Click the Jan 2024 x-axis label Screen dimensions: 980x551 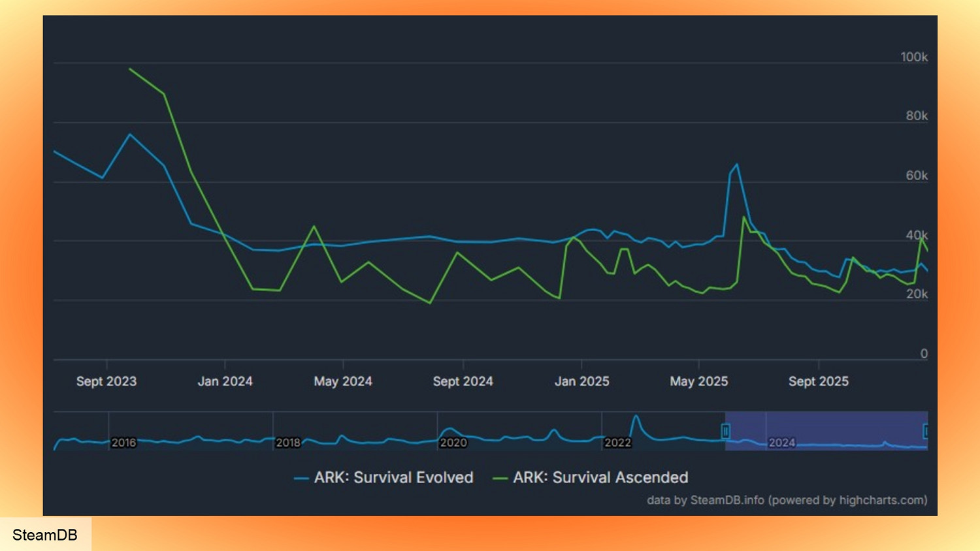point(225,381)
